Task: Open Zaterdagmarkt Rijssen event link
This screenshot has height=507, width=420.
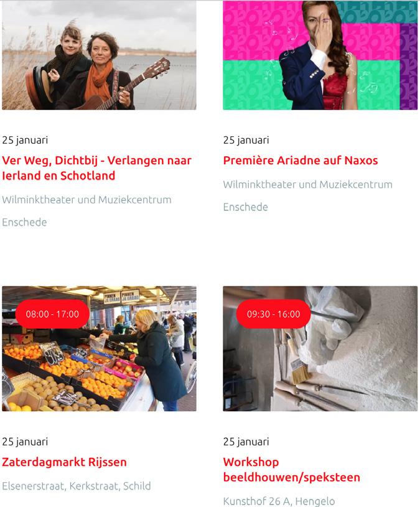Action: tap(64, 462)
